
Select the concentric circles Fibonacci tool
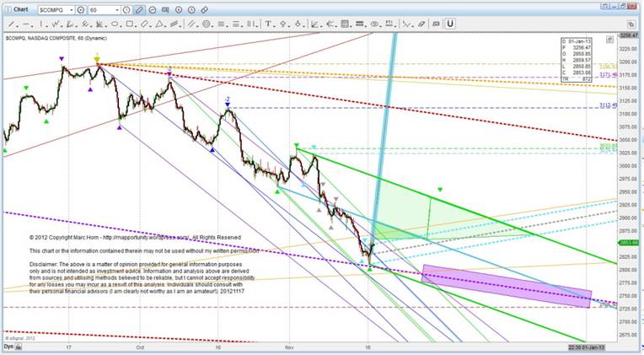(x=207, y=24)
